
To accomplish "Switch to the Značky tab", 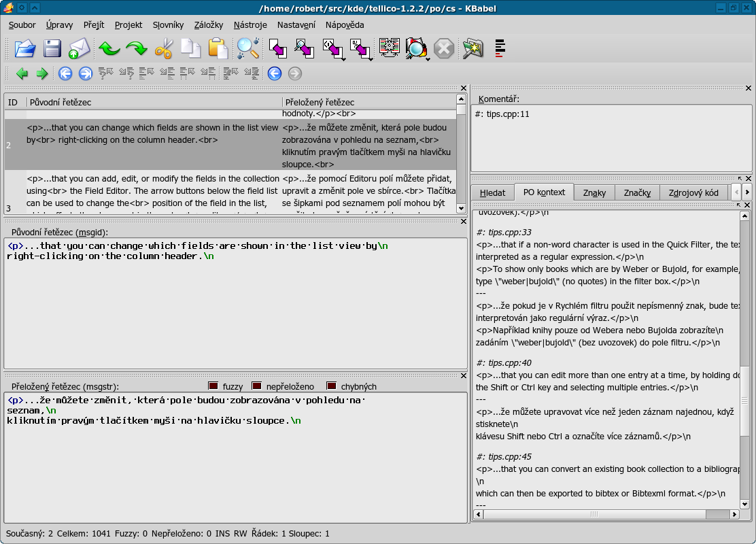I will click(x=637, y=193).
